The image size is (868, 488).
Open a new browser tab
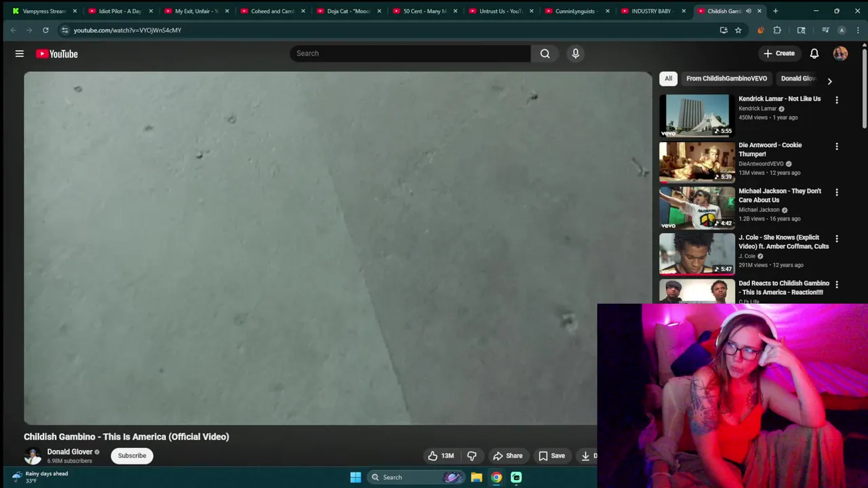point(775,11)
